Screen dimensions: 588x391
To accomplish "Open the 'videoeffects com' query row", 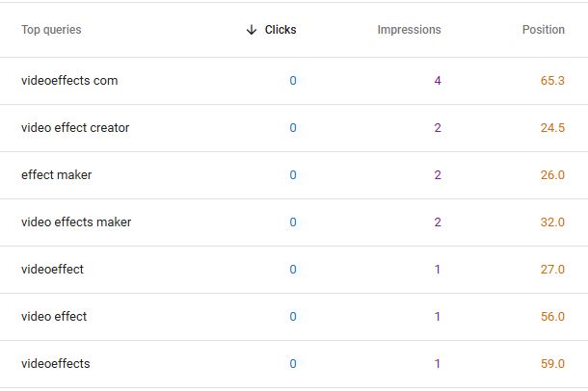I will pyautogui.click(x=294, y=81).
